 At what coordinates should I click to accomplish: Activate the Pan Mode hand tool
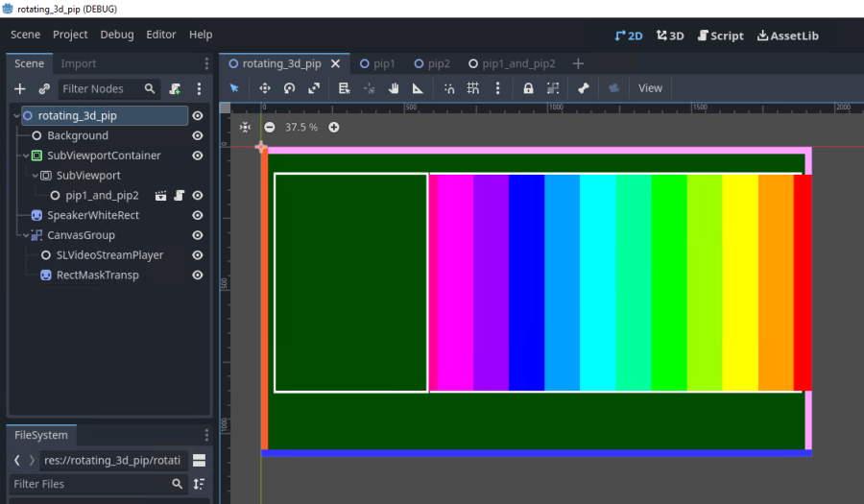click(x=394, y=88)
